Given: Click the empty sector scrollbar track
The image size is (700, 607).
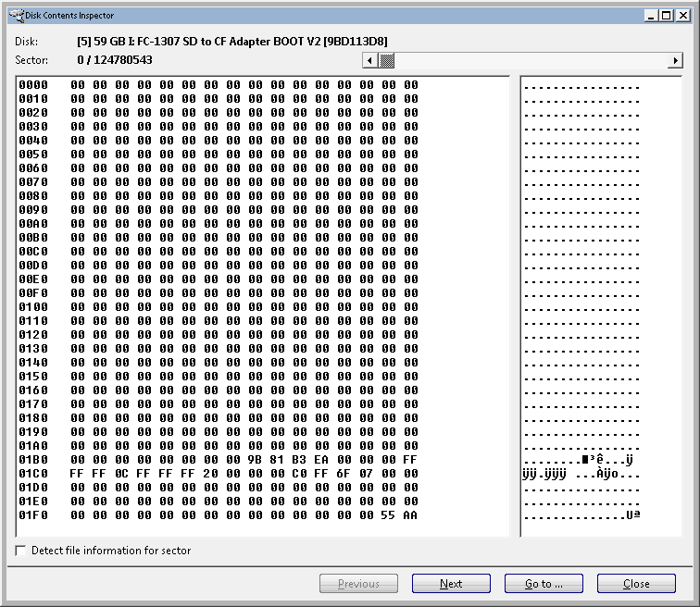Looking at the screenshot, I should point(528,60).
